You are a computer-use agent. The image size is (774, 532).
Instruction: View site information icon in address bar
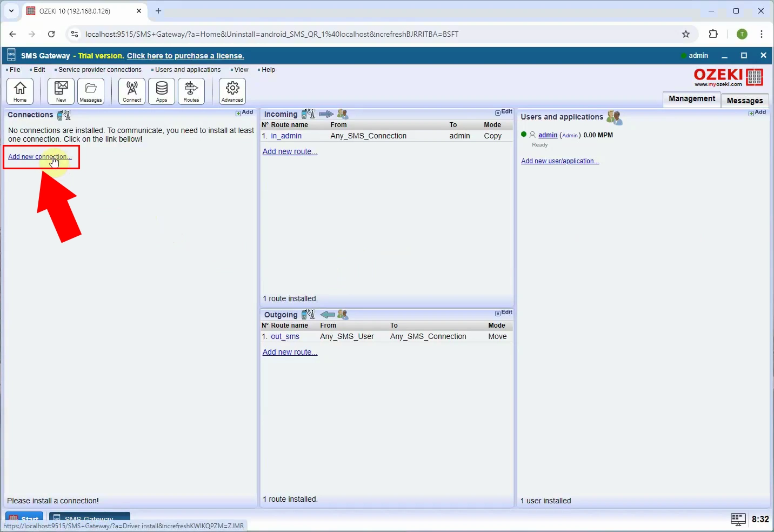coord(75,34)
